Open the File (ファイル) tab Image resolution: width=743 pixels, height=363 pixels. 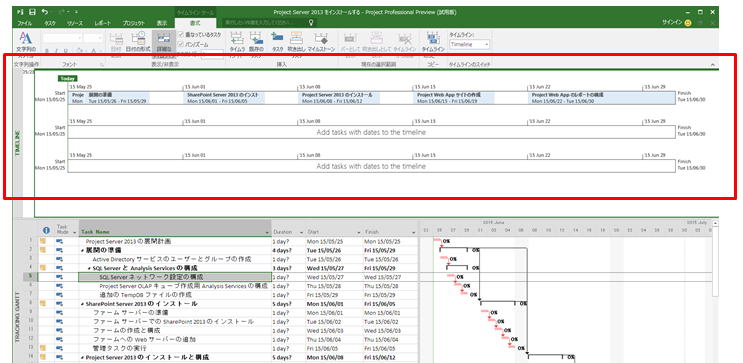coord(25,23)
